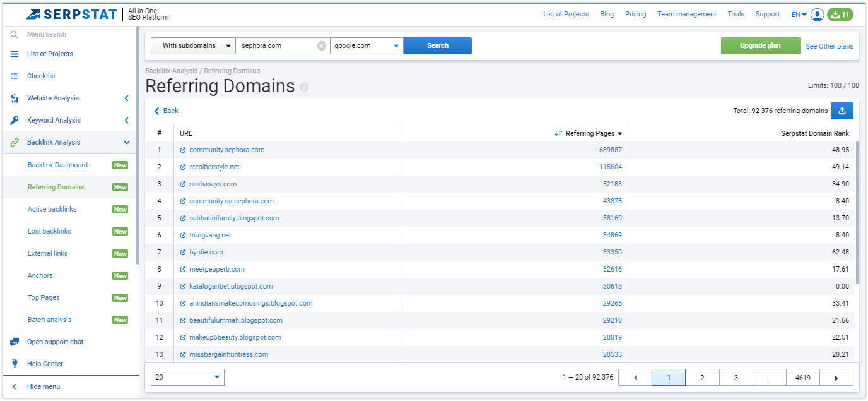The height and width of the screenshot is (401, 868).
Task: Click the Serpstat logo
Action: [x=70, y=14]
